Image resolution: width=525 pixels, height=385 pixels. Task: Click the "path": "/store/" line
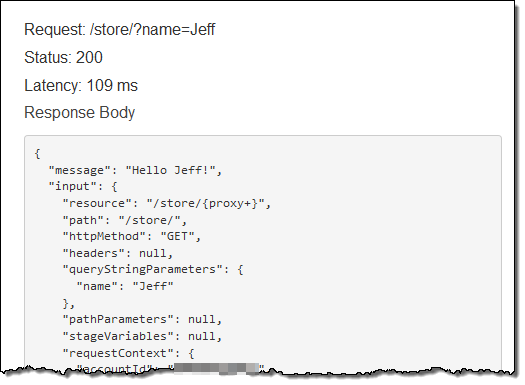pyautogui.click(x=125, y=220)
